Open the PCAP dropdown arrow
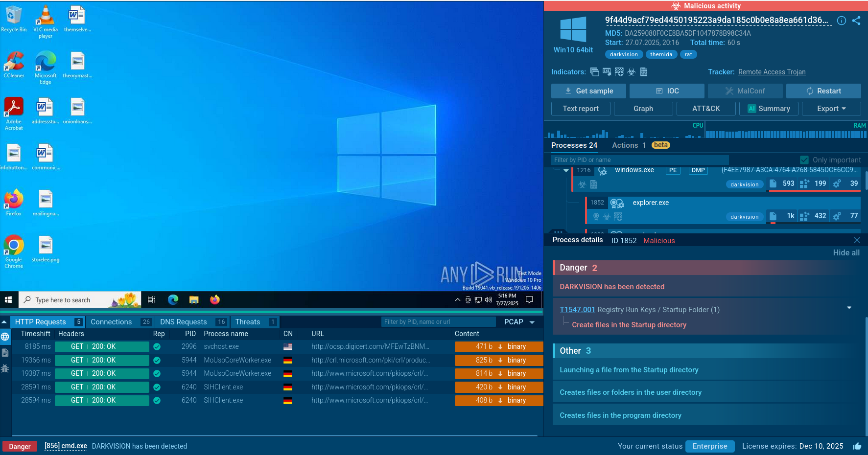 (x=532, y=322)
